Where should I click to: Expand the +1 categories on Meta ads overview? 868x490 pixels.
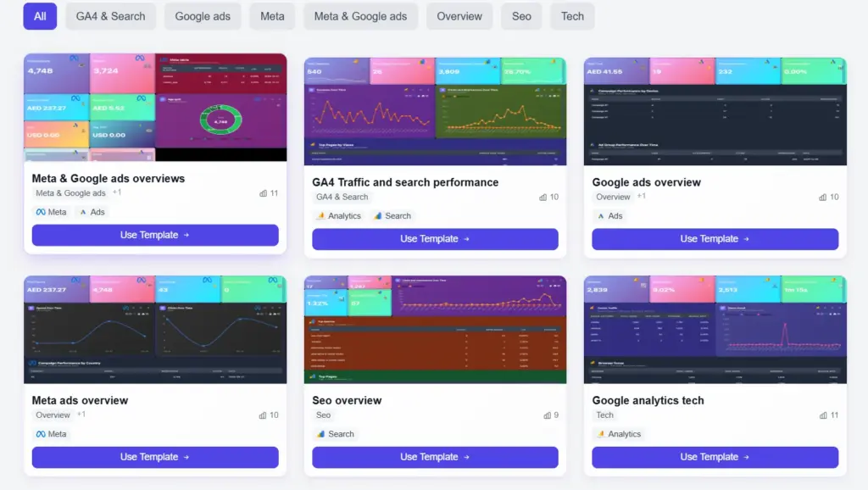click(x=81, y=415)
